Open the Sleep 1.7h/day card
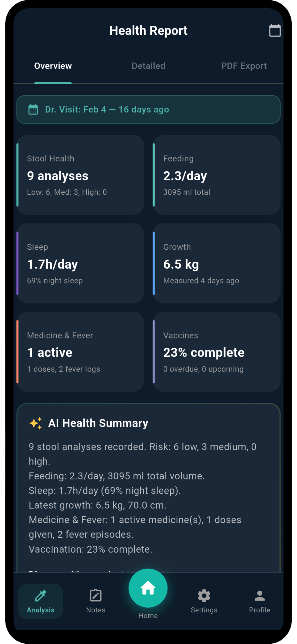 [x=80, y=263]
